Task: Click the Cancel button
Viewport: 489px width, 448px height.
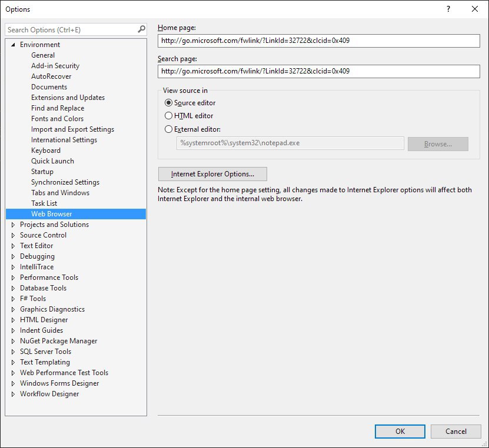Action: 456,431
